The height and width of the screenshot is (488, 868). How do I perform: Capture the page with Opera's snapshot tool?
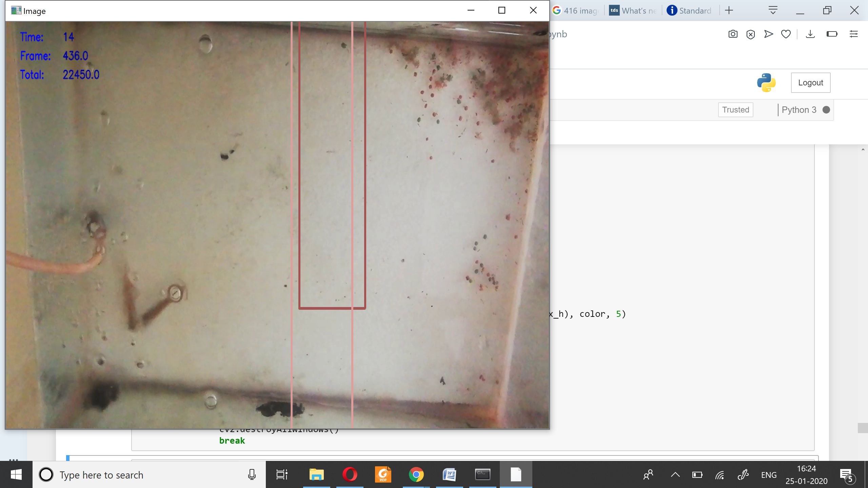coord(732,34)
